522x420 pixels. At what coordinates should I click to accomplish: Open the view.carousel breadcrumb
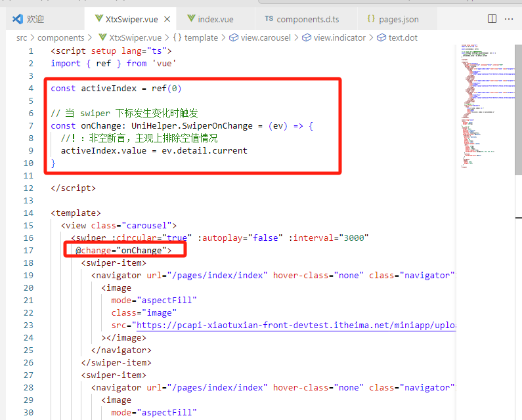coord(266,37)
